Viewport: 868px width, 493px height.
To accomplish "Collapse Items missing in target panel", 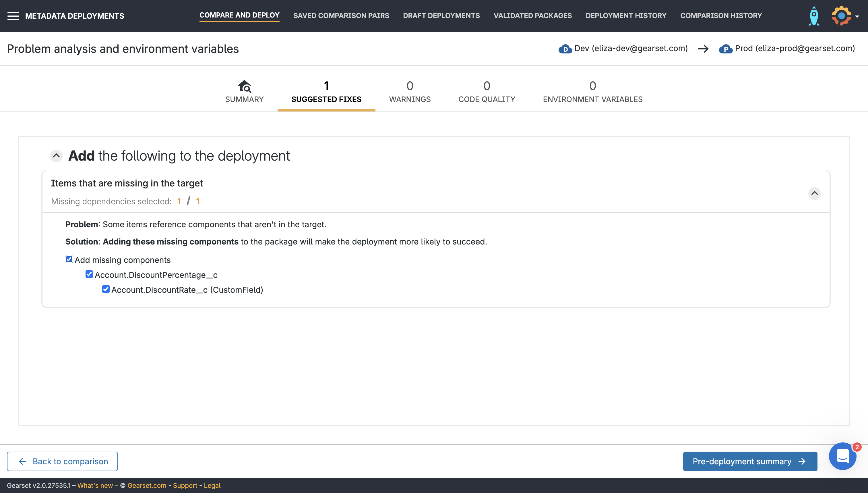I will click(814, 193).
